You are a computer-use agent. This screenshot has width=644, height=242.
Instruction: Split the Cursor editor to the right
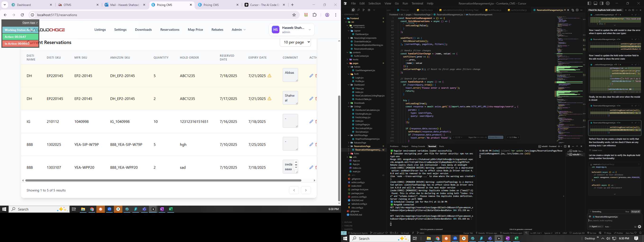pos(577,10)
